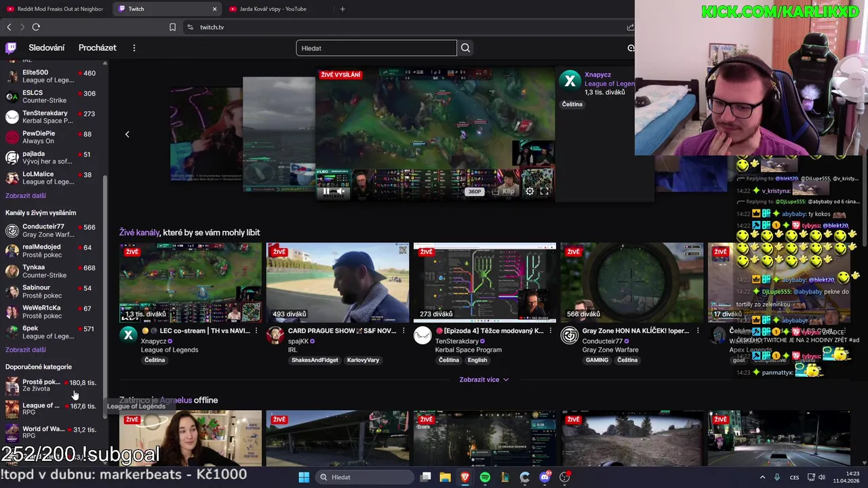Enter fullscreen on featured player
The width and height of the screenshot is (868, 488).
click(x=544, y=192)
